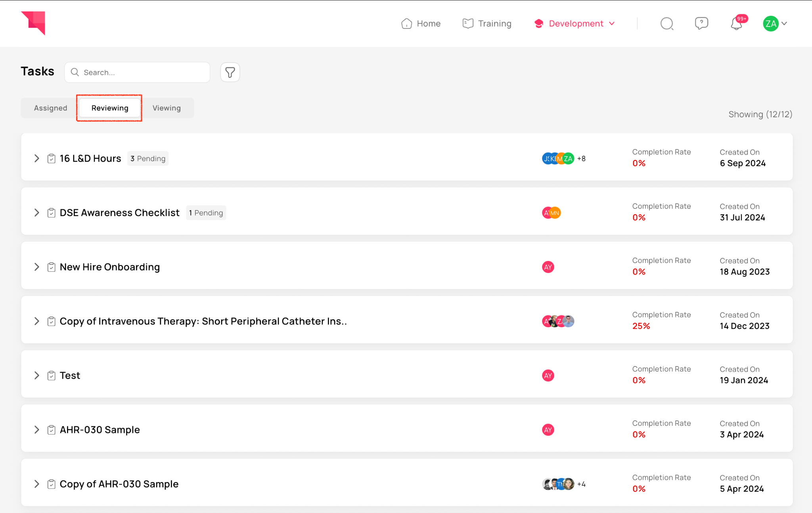Switch to the Viewing tab
This screenshot has height=513, width=812.
click(167, 108)
